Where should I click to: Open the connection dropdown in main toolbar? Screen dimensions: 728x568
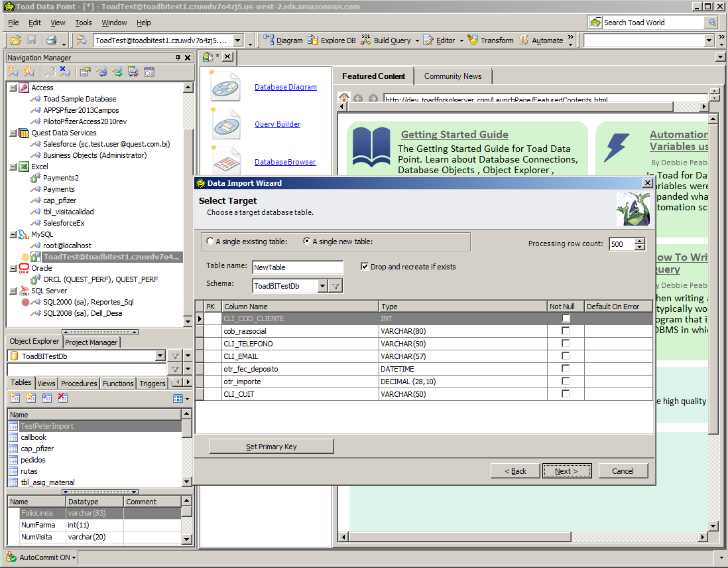tap(238, 40)
